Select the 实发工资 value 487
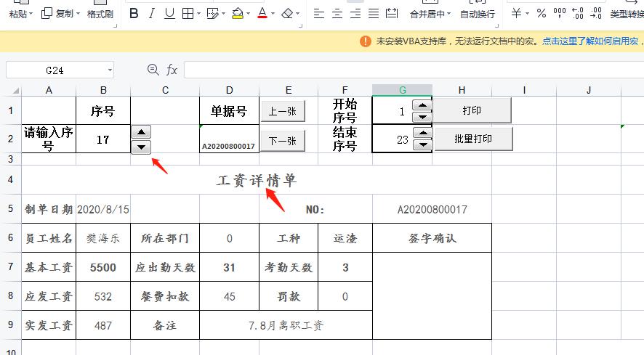 point(103,325)
